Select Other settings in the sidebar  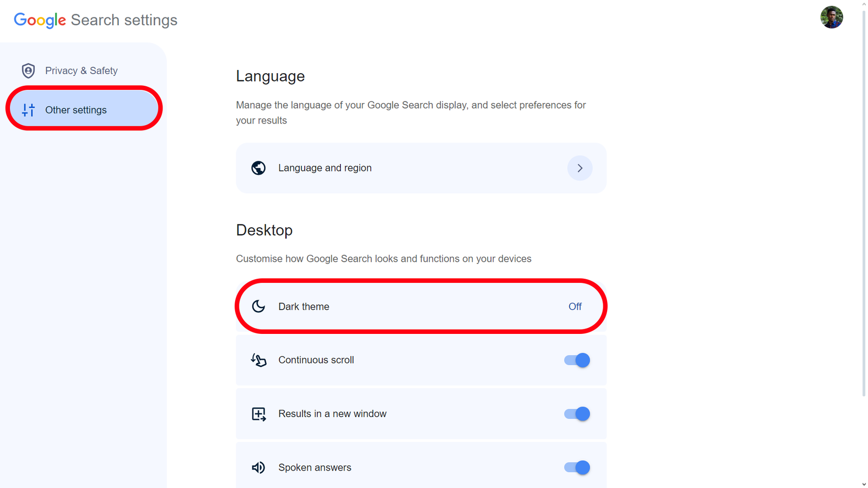76,110
